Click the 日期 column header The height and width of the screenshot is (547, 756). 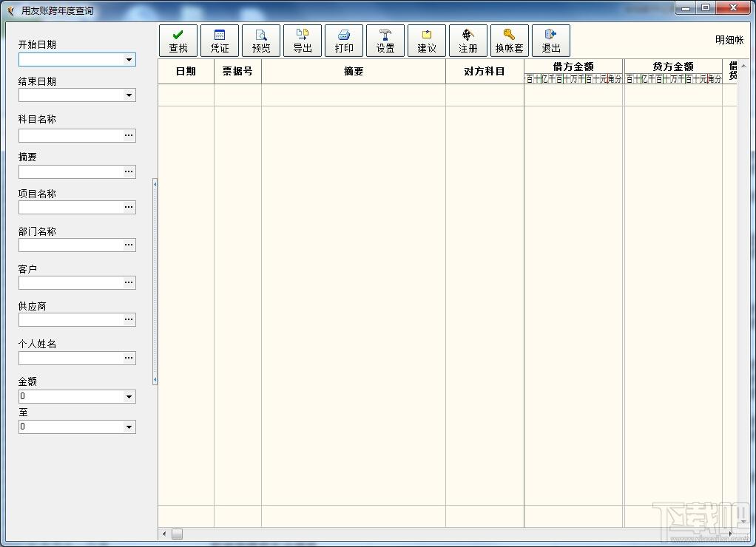(x=186, y=71)
